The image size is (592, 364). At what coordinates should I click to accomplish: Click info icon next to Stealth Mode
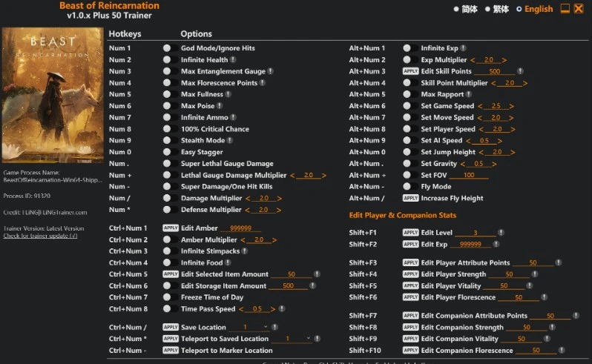pyautogui.click(x=229, y=140)
